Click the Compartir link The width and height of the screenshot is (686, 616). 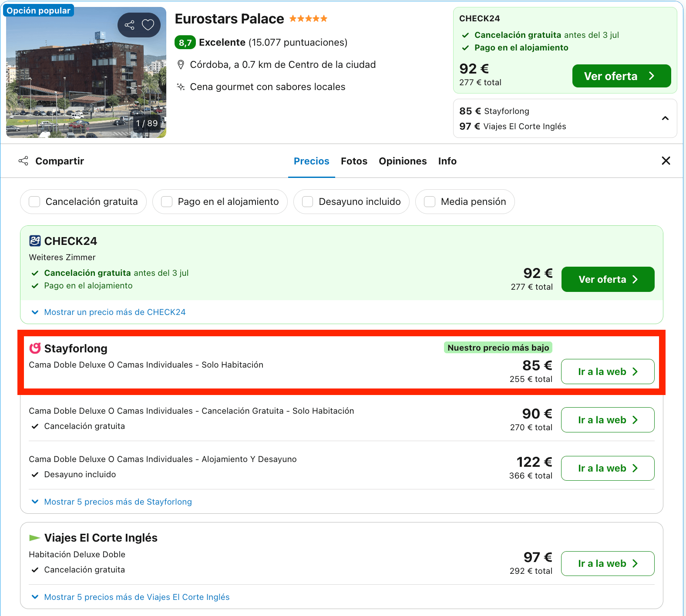[60, 161]
